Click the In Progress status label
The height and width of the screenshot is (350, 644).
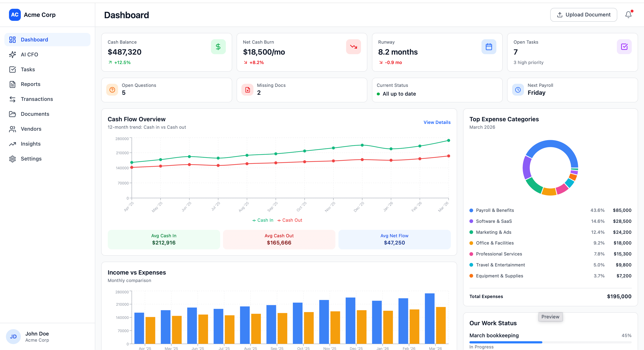pyautogui.click(x=481, y=347)
